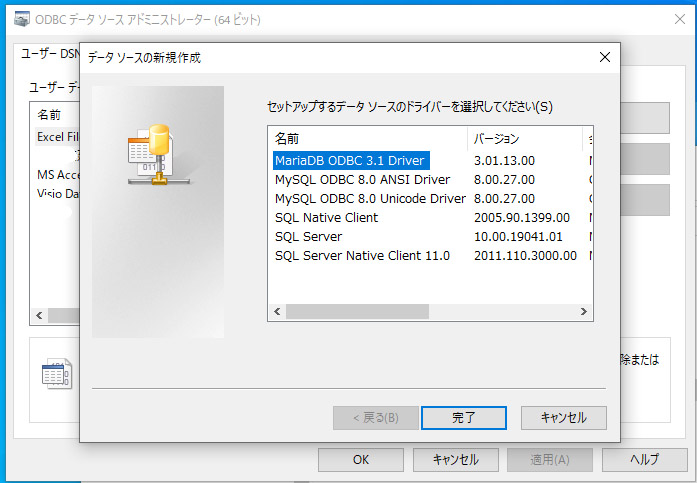Click driver list scrollbar right arrow
This screenshot has height=483, width=697.
[x=584, y=311]
